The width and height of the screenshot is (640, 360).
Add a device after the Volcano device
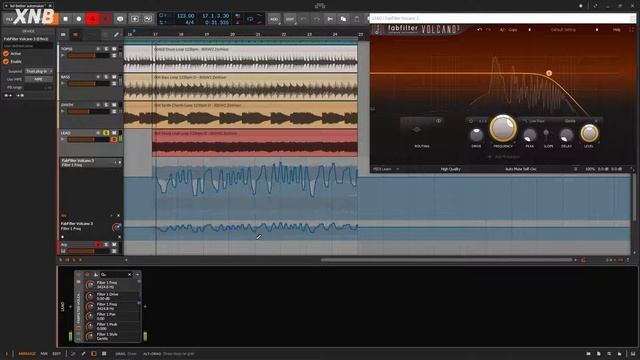pos(145,306)
